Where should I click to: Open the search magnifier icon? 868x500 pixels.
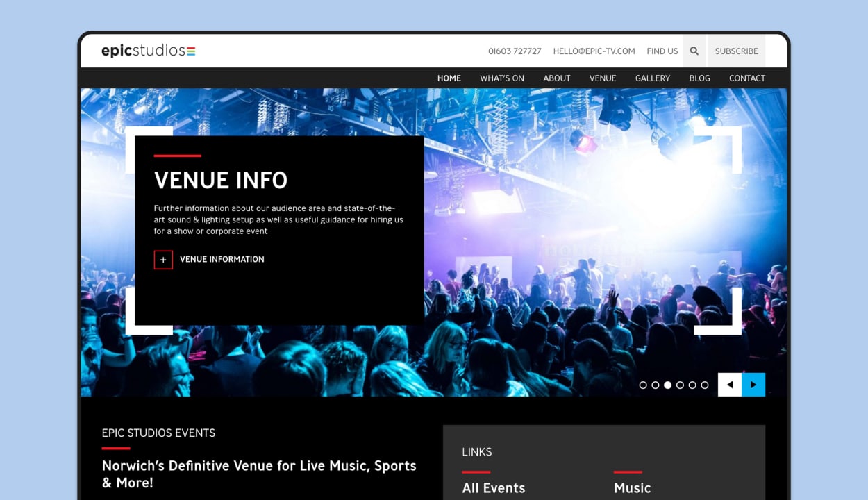click(694, 51)
